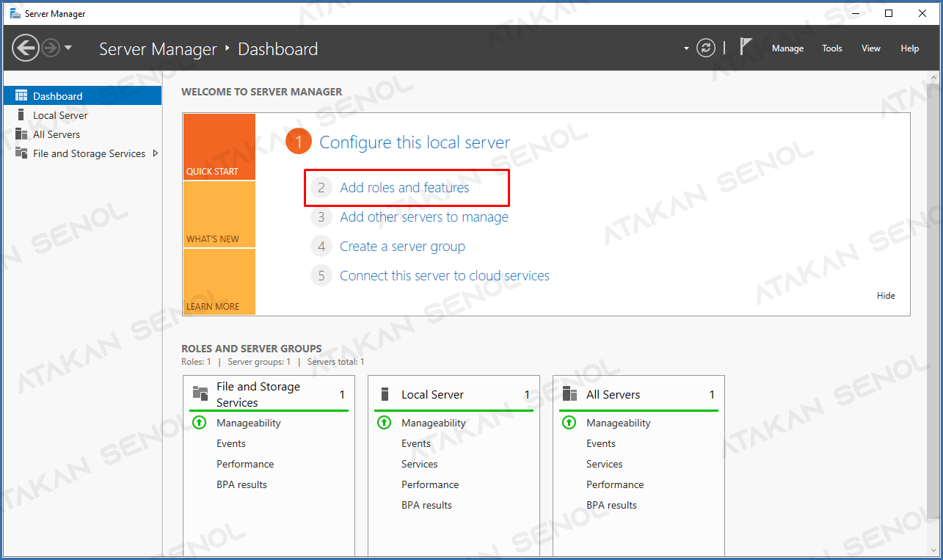Click the Dashboard icon in sidebar

(x=21, y=96)
